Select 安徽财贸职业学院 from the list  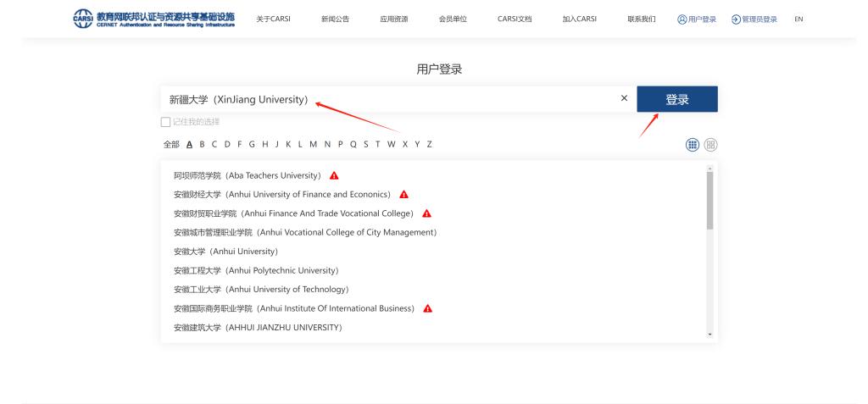click(294, 213)
